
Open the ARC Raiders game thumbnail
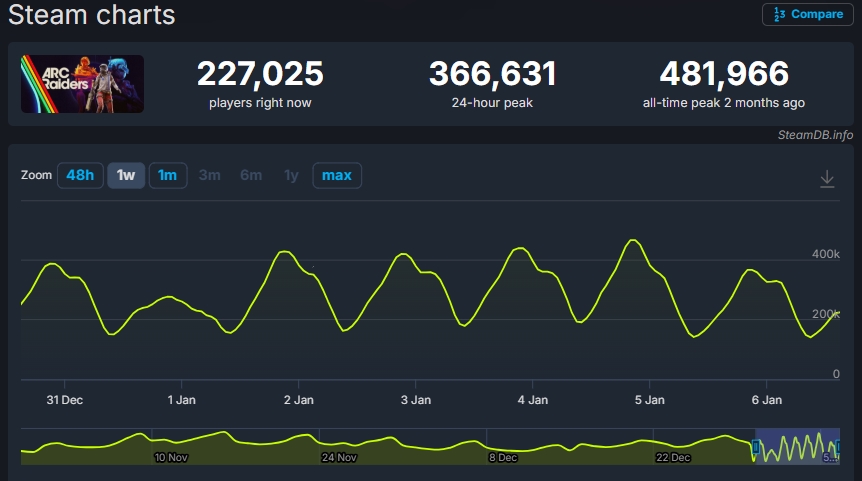[x=82, y=84]
